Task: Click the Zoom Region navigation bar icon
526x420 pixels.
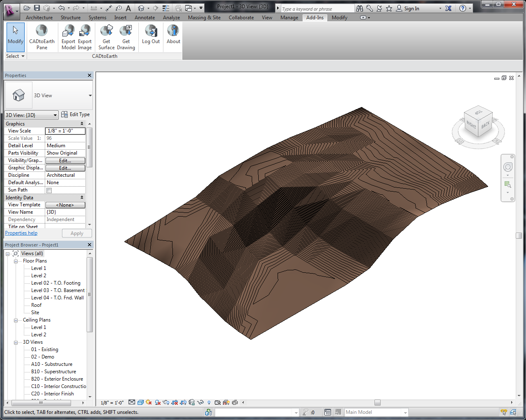Action: 508,185
